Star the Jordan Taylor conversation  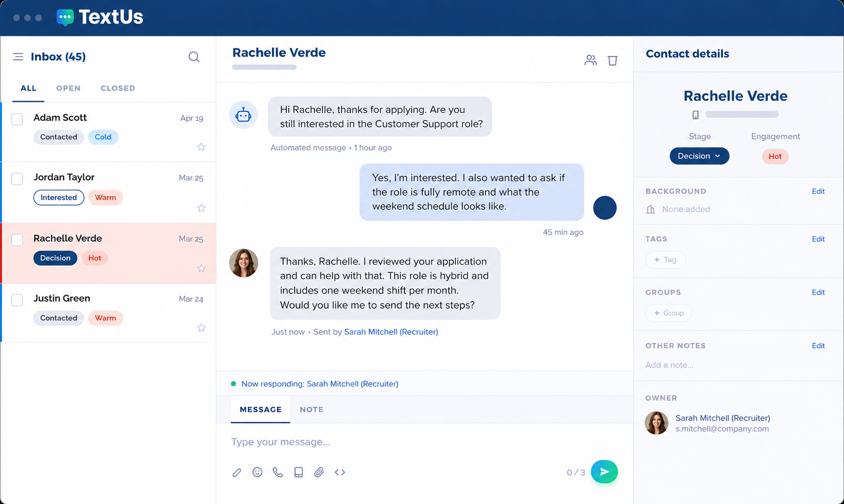pyautogui.click(x=201, y=208)
